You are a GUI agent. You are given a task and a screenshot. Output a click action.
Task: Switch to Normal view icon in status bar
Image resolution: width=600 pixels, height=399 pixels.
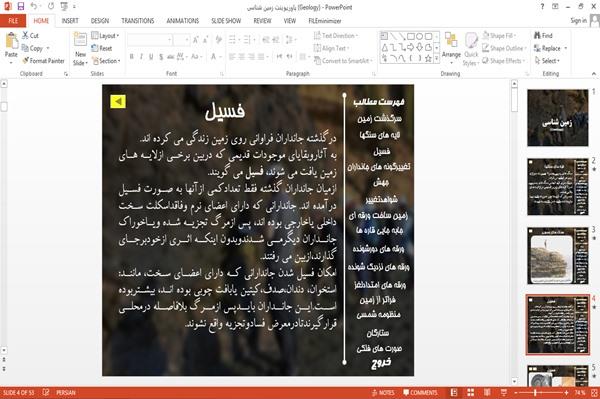pos(454,392)
